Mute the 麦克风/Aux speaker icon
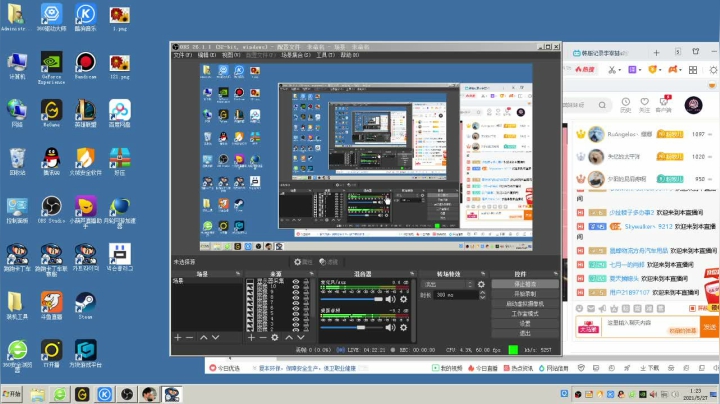The width and height of the screenshot is (720, 404). click(x=390, y=299)
